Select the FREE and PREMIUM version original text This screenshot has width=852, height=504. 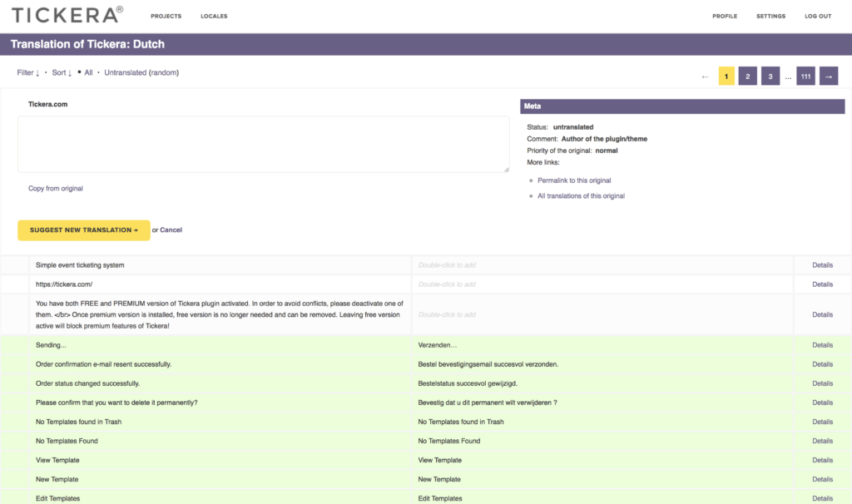220,315
